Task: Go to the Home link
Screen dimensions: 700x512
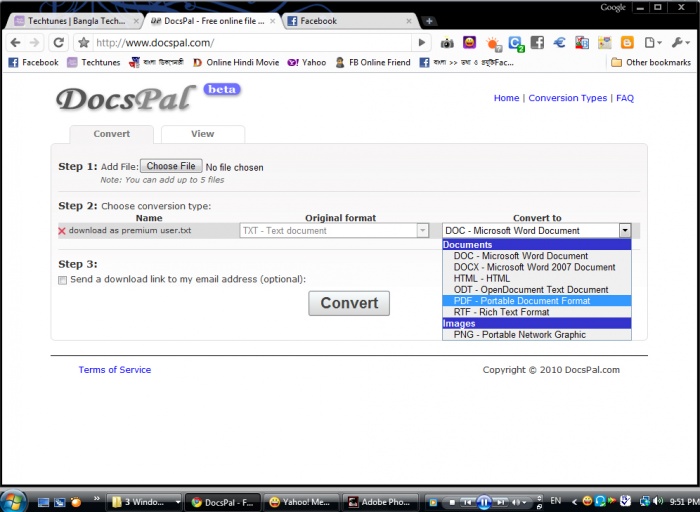Action: pyautogui.click(x=506, y=98)
